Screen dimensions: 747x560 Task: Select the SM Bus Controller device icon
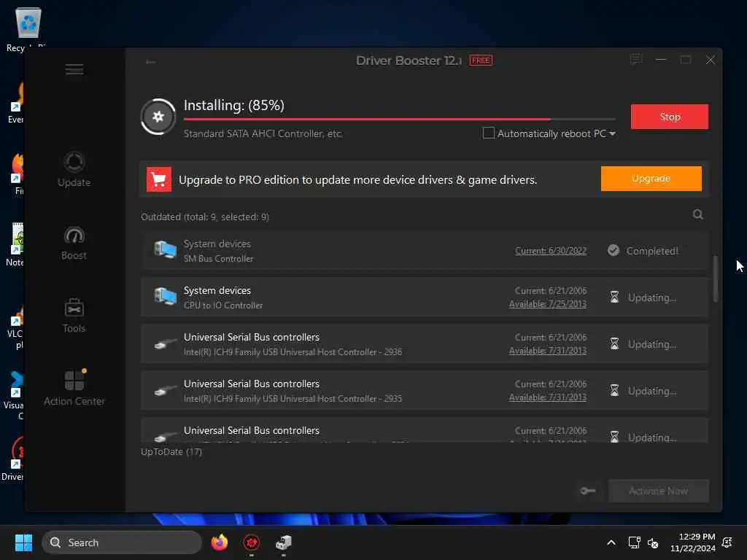165,250
